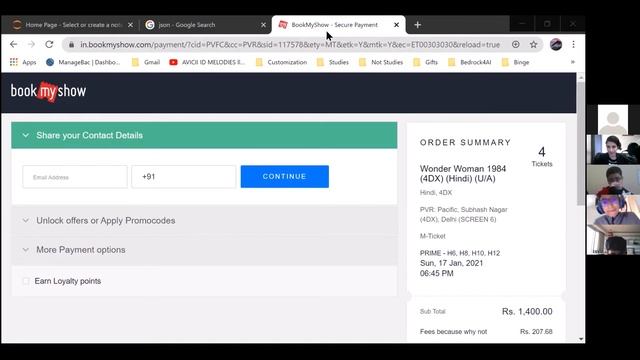Open a new browser tab
The image size is (640, 360).
click(x=417, y=25)
